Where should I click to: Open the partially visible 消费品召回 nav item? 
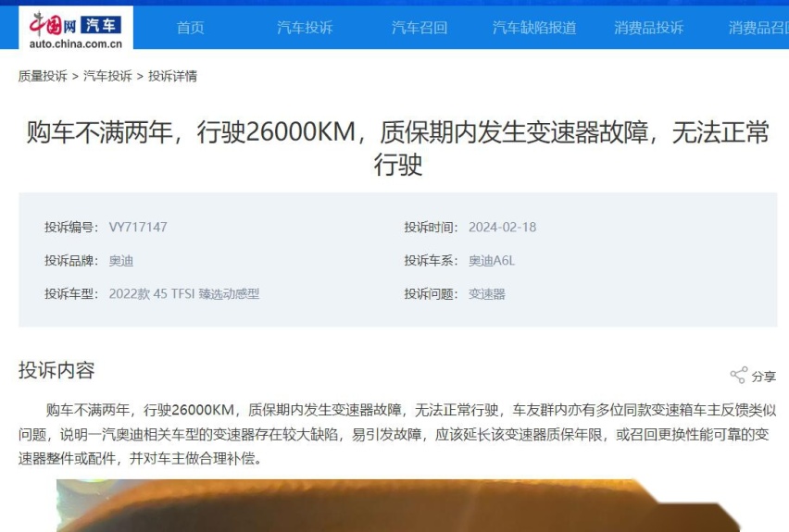(758, 27)
